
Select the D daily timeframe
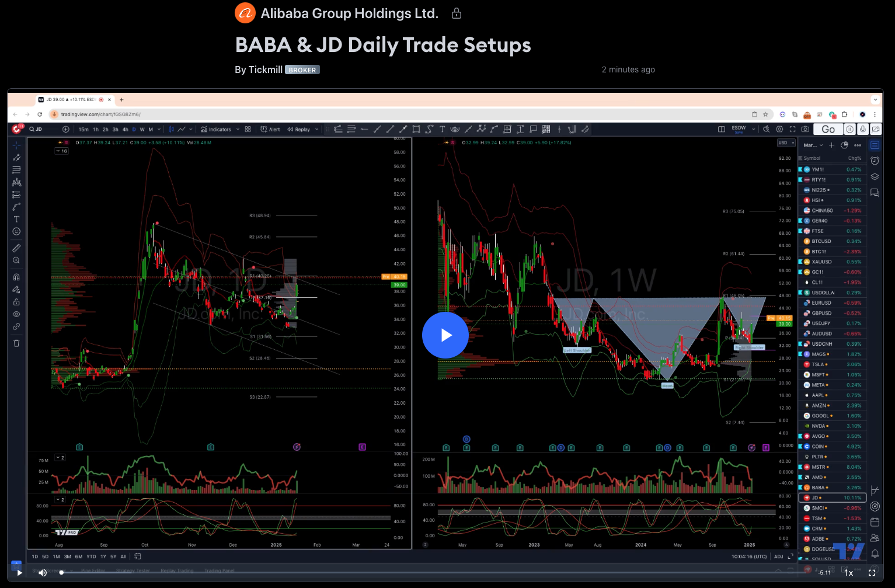pos(134,130)
